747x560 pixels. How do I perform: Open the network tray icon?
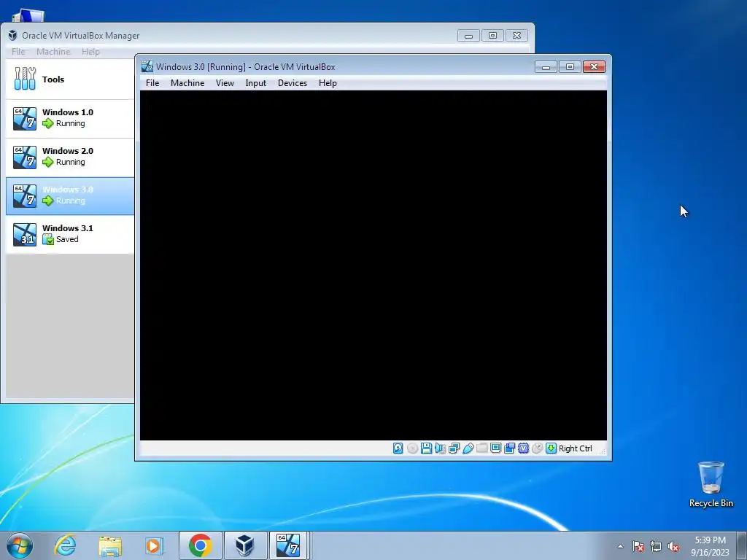[656, 546]
